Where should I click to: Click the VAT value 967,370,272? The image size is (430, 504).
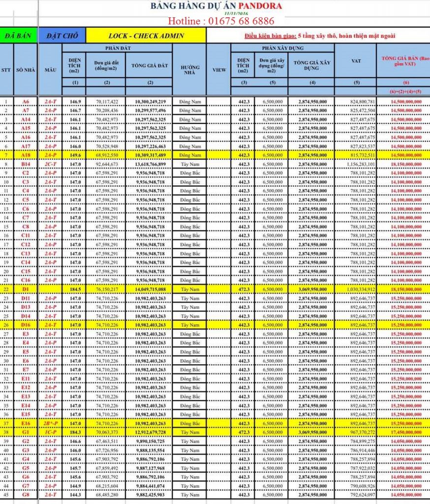363,432
